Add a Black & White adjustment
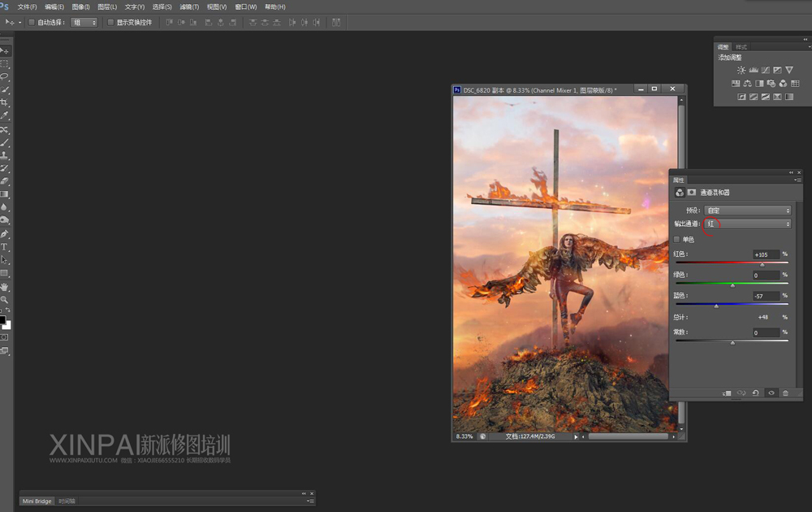This screenshot has height=512, width=812. (x=759, y=84)
